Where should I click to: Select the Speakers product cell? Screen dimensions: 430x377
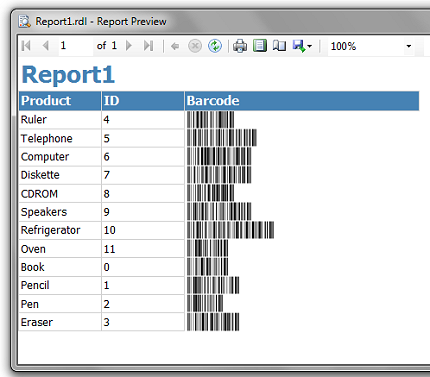pyautogui.click(x=60, y=212)
